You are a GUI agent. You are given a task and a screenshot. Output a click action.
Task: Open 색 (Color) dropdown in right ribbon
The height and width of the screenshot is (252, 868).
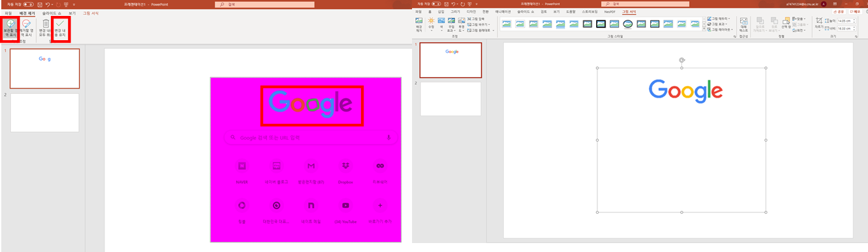[441, 25]
